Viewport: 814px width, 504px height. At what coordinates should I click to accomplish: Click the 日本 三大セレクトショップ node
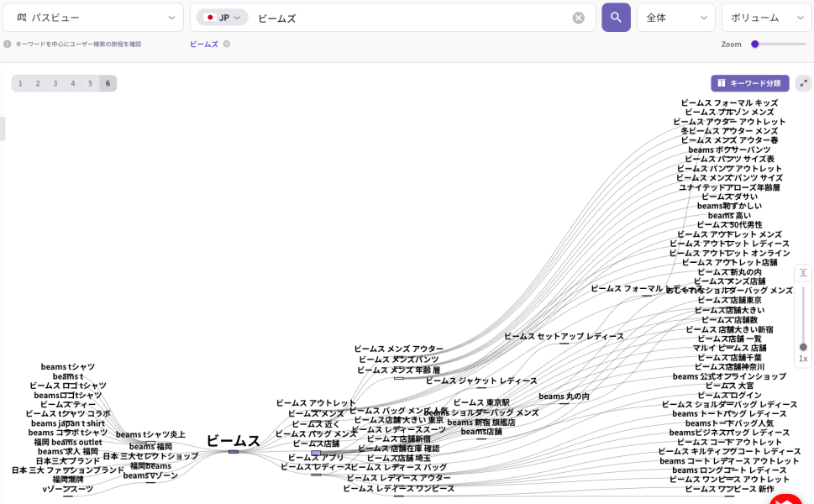click(x=150, y=456)
